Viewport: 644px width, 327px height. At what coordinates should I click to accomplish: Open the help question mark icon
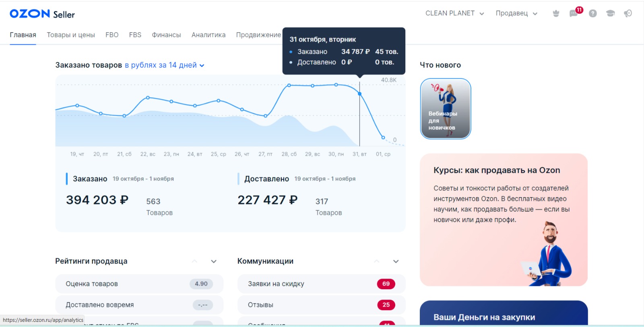coord(592,13)
